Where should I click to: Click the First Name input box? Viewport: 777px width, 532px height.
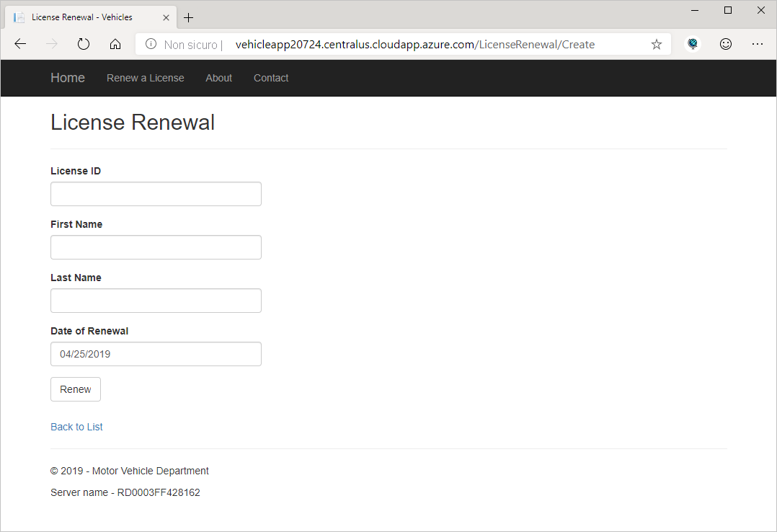(156, 247)
